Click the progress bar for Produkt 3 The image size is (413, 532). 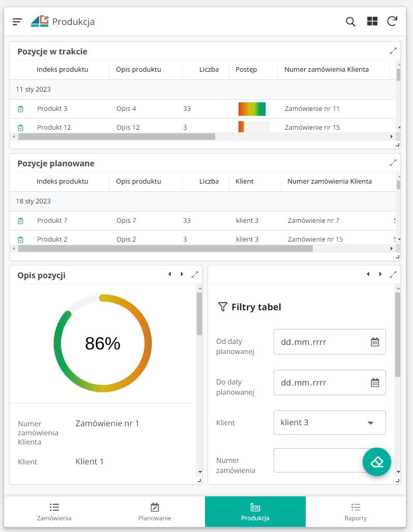click(x=252, y=108)
